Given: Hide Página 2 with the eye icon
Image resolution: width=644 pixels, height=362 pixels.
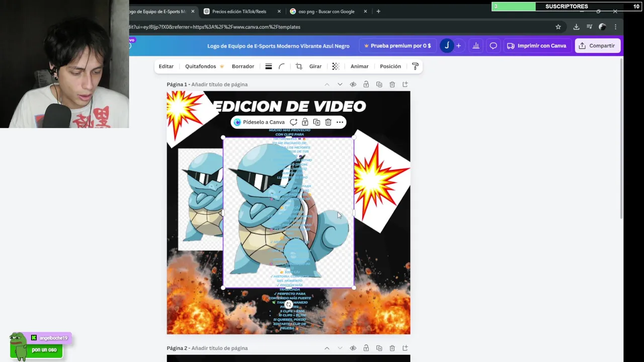Looking at the screenshot, I should [x=353, y=348].
